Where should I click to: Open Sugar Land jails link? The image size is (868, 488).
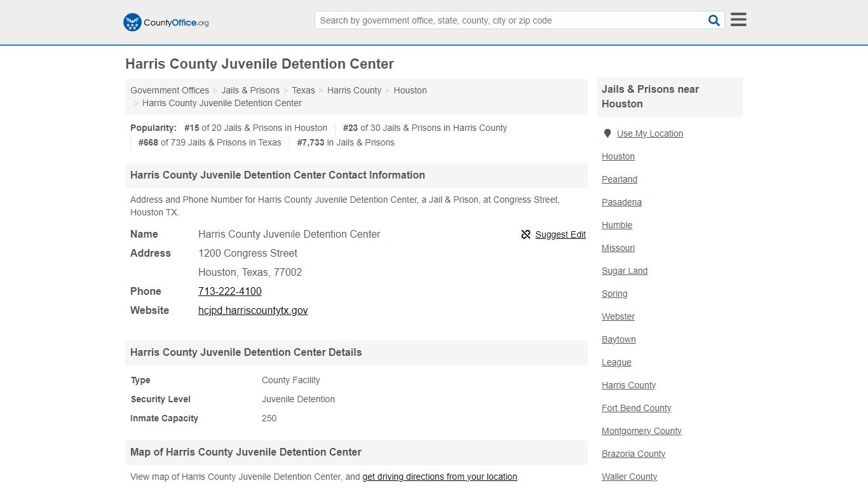(625, 271)
